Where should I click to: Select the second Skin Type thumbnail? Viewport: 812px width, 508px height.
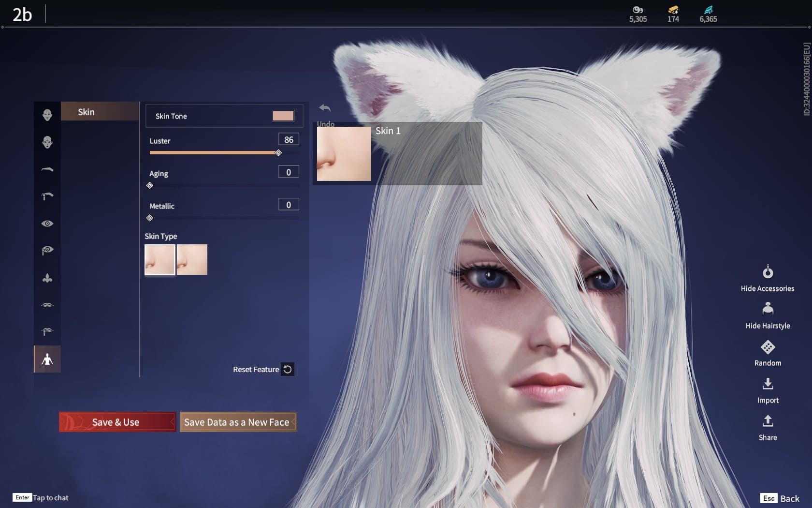coord(192,260)
